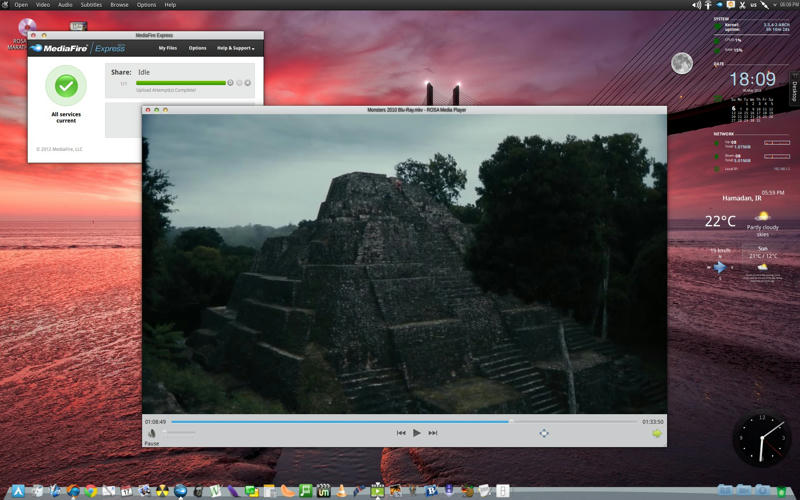Click the MediaFire blue tray icon
Image resolution: width=800 pixels, height=500 pixels.
pos(719,5)
